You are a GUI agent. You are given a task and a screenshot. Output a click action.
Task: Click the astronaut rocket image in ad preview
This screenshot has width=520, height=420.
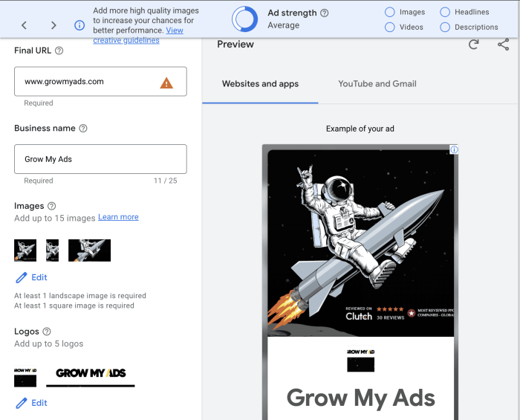[361, 243]
